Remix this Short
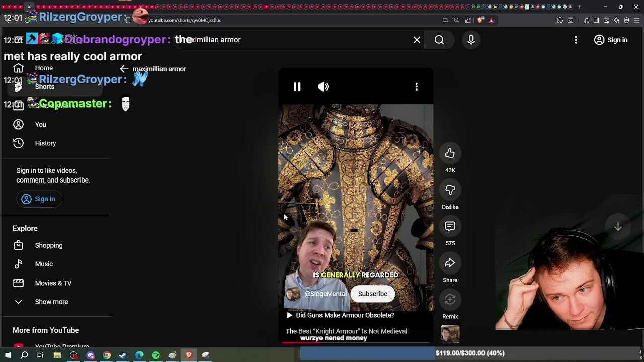The height and width of the screenshot is (362, 644). [450, 300]
